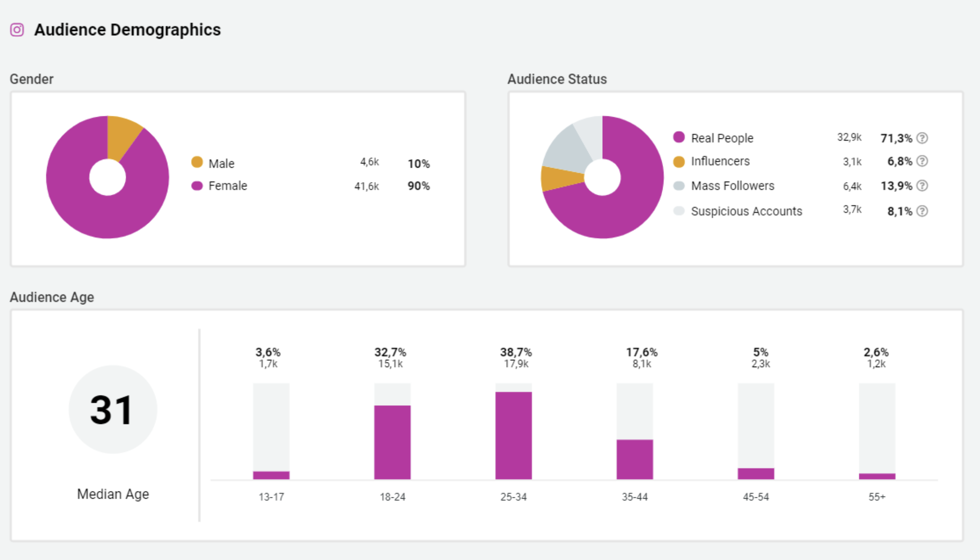Viewport: 980px width, 560px height.
Task: Select the 45-54 age bar
Action: [756, 473]
